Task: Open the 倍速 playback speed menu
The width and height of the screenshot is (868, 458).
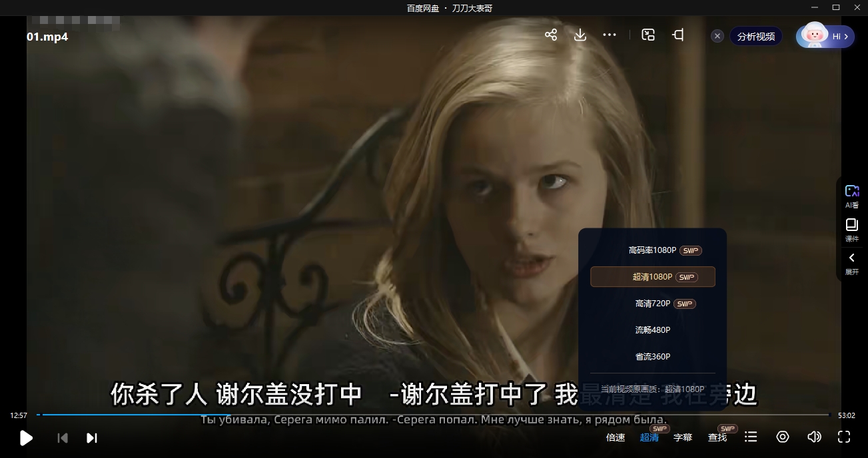Action: click(x=616, y=437)
